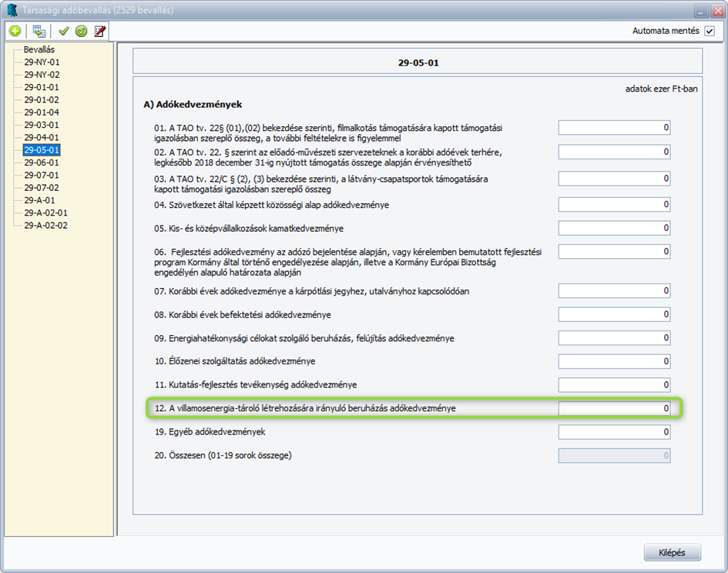Click the plain green checkmark icon

64,31
